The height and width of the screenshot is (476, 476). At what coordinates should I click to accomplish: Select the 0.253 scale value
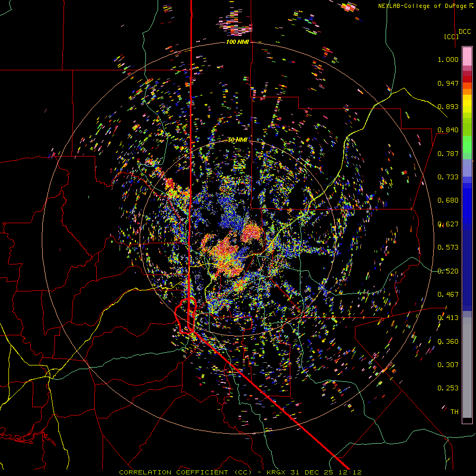point(448,388)
